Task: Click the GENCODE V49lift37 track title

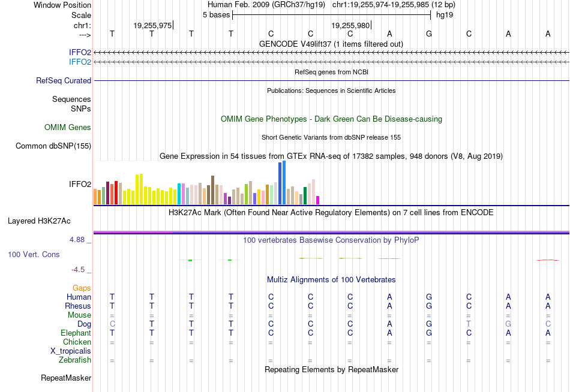Action: click(x=331, y=44)
